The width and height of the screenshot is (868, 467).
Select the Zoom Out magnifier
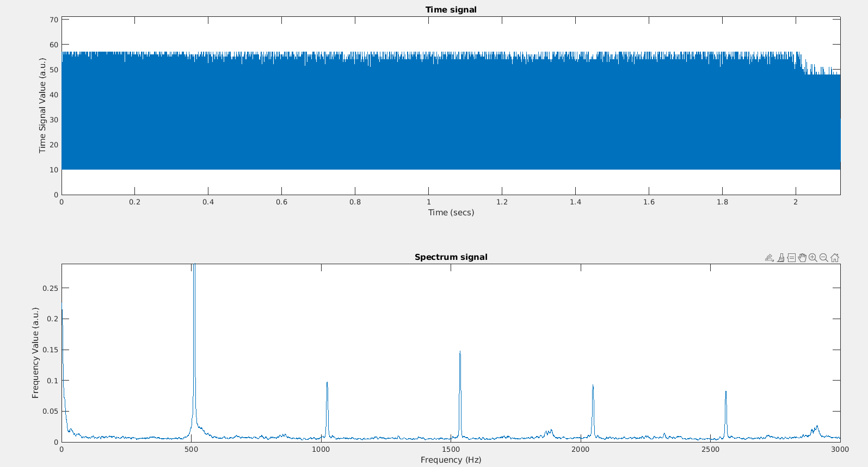(824, 258)
